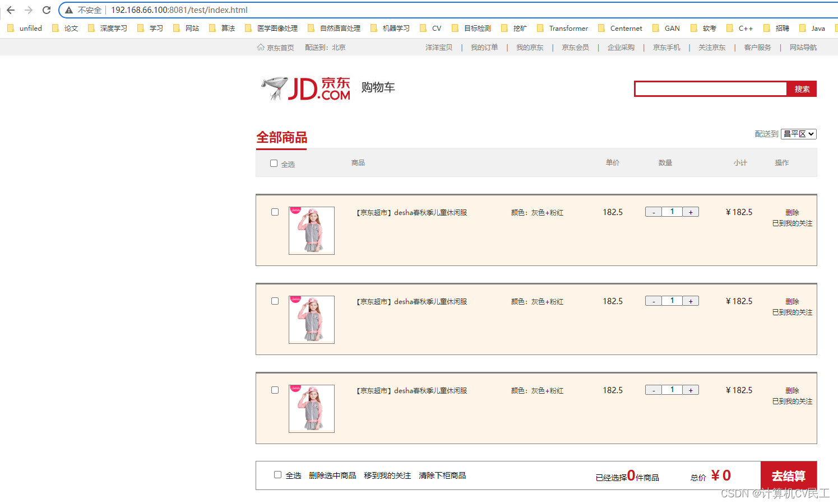Viewport: 838px width, 504px height.
Task: Open the CV bookmark folder
Action: tap(430, 28)
